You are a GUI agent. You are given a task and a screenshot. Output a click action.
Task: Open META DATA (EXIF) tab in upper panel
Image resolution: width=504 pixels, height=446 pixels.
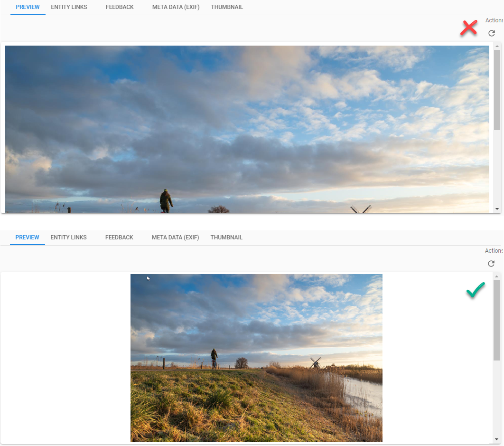tap(176, 7)
